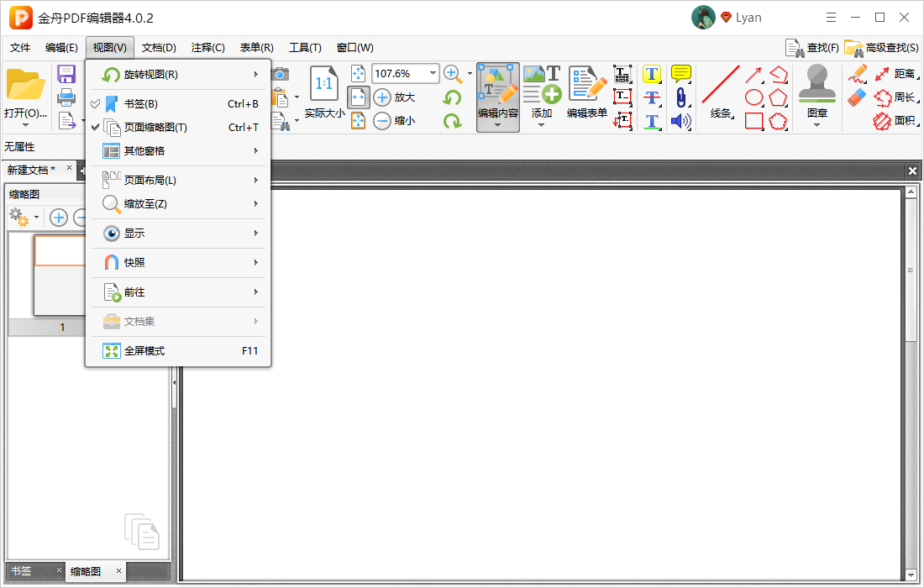Open the 图章 stamp dropdown
Screen dimensions: 924x588
[816, 125]
